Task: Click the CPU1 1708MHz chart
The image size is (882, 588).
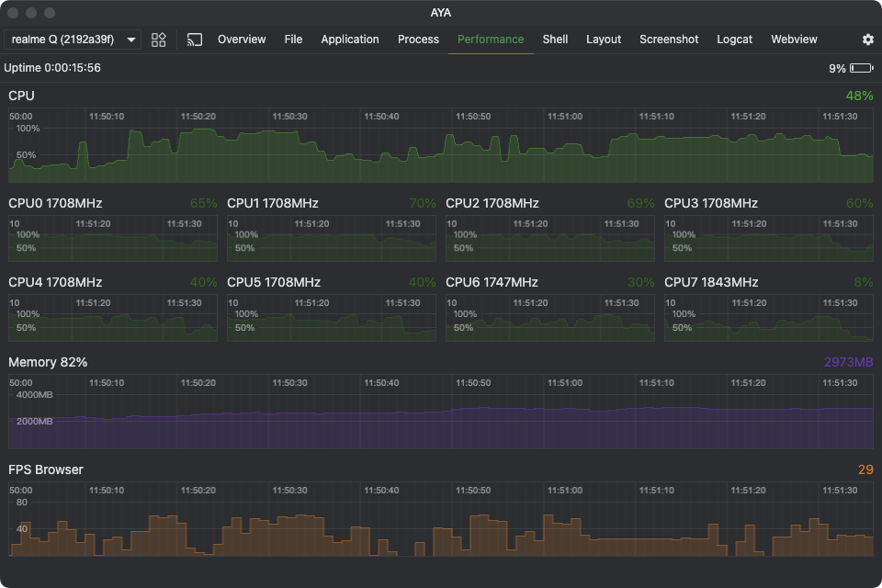Action: coord(332,239)
